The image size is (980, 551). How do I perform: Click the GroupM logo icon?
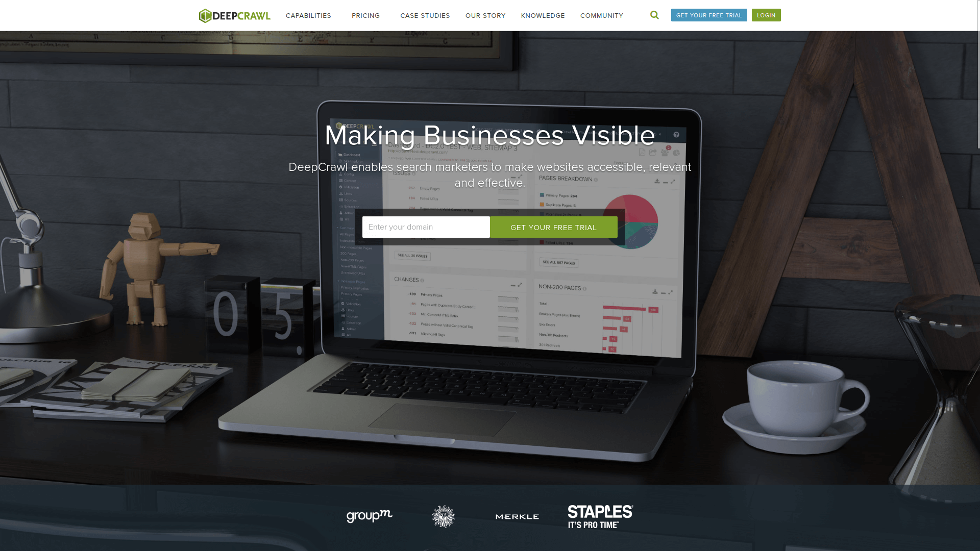click(369, 515)
